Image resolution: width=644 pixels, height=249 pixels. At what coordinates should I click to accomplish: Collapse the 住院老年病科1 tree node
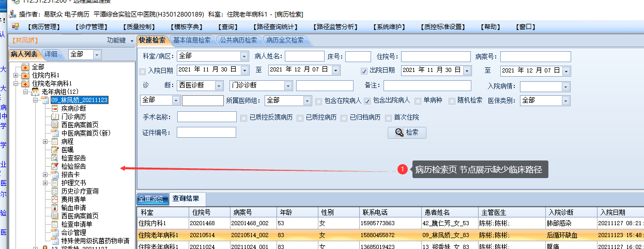coord(17,83)
